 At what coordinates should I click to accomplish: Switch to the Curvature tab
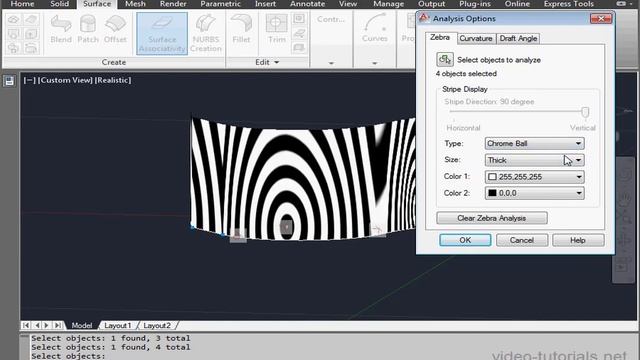[476, 38]
